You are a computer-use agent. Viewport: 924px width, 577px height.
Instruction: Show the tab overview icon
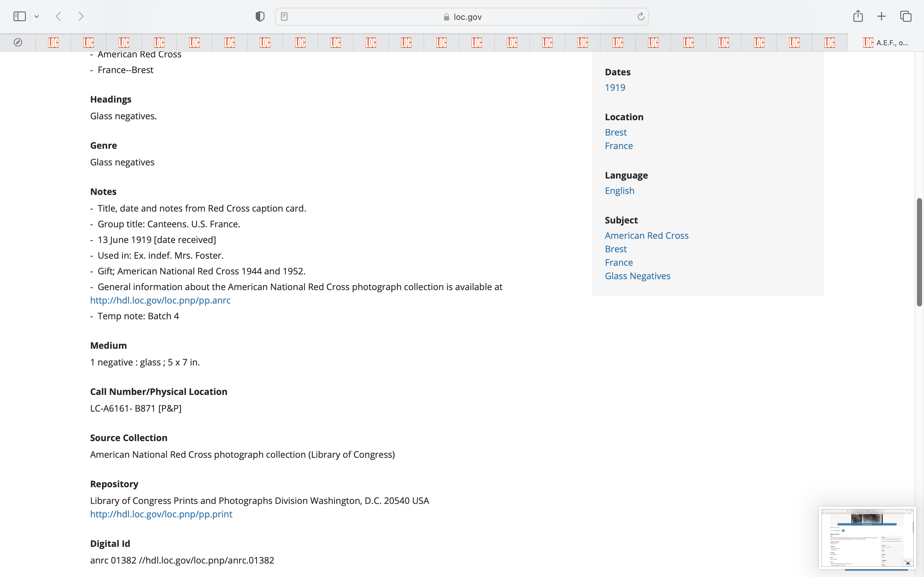point(906,16)
